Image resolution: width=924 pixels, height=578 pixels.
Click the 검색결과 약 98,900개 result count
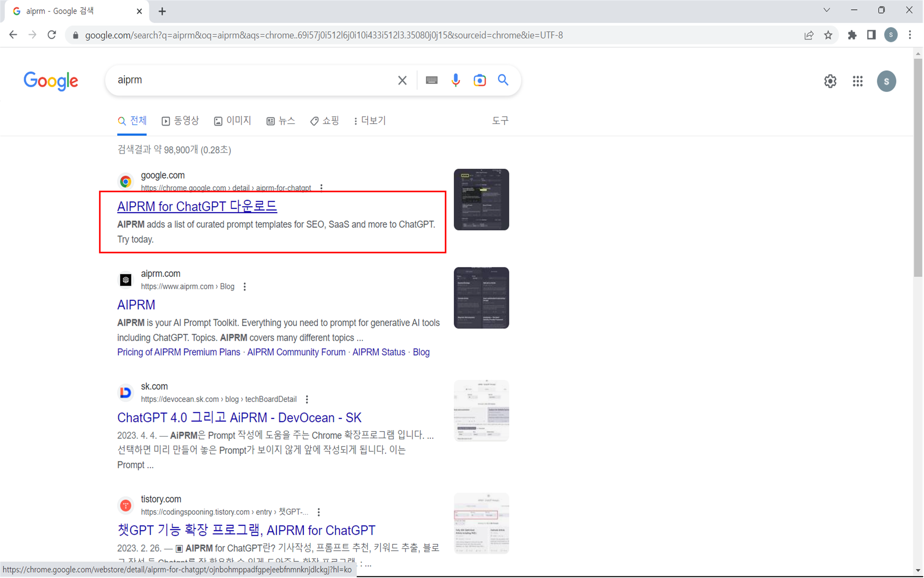click(x=174, y=150)
